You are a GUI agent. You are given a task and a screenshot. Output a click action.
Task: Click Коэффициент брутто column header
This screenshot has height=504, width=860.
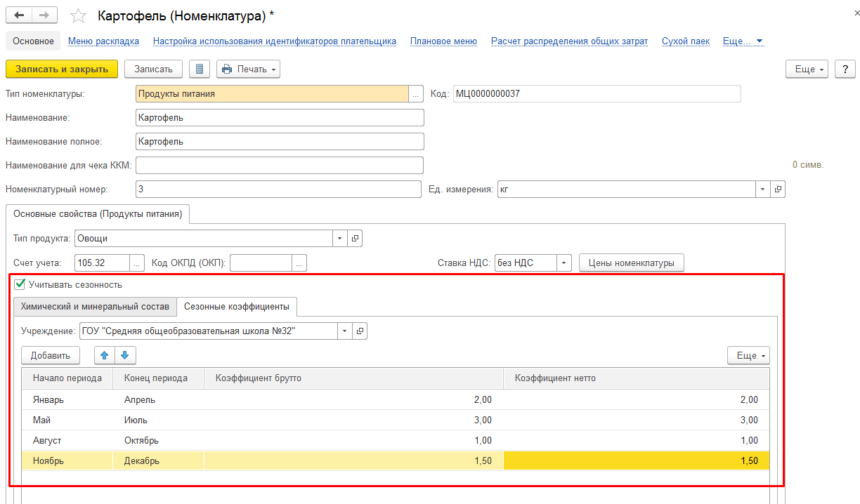(x=354, y=378)
